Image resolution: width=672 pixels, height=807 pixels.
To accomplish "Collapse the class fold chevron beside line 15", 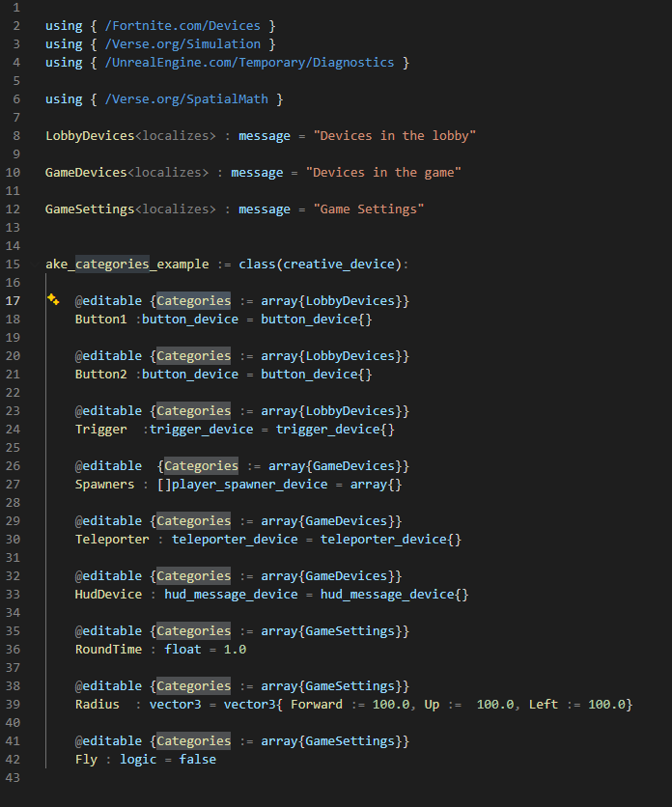I will (x=35, y=264).
